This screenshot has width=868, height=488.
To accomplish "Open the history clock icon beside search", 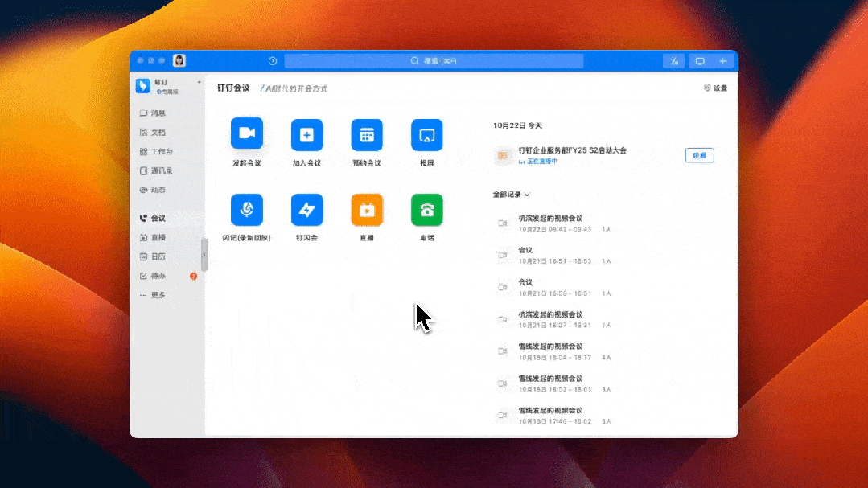I will [273, 61].
